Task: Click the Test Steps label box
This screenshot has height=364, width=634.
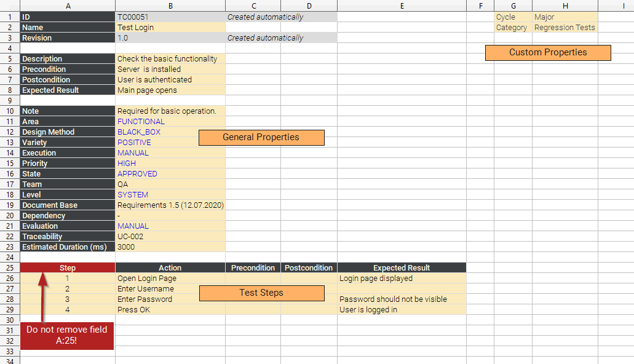Action: click(261, 293)
